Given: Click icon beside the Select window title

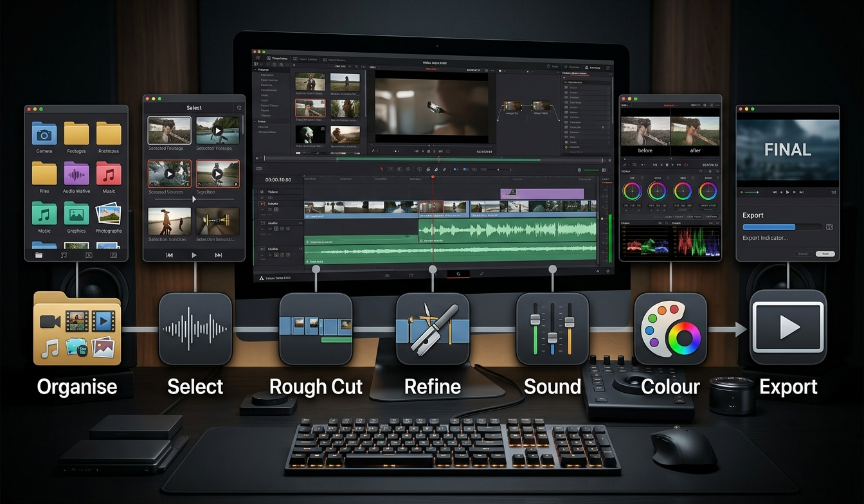Looking at the screenshot, I should (239, 107).
